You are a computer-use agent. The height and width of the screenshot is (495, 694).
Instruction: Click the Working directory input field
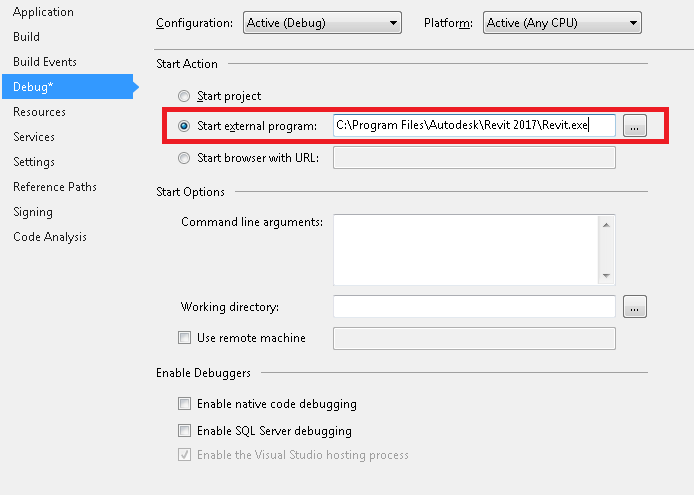473,307
